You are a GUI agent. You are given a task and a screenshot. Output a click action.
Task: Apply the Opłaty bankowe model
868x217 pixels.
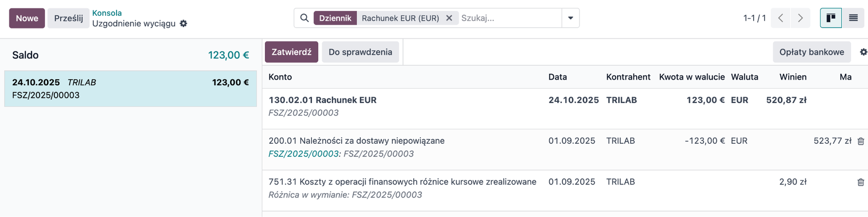pyautogui.click(x=811, y=52)
